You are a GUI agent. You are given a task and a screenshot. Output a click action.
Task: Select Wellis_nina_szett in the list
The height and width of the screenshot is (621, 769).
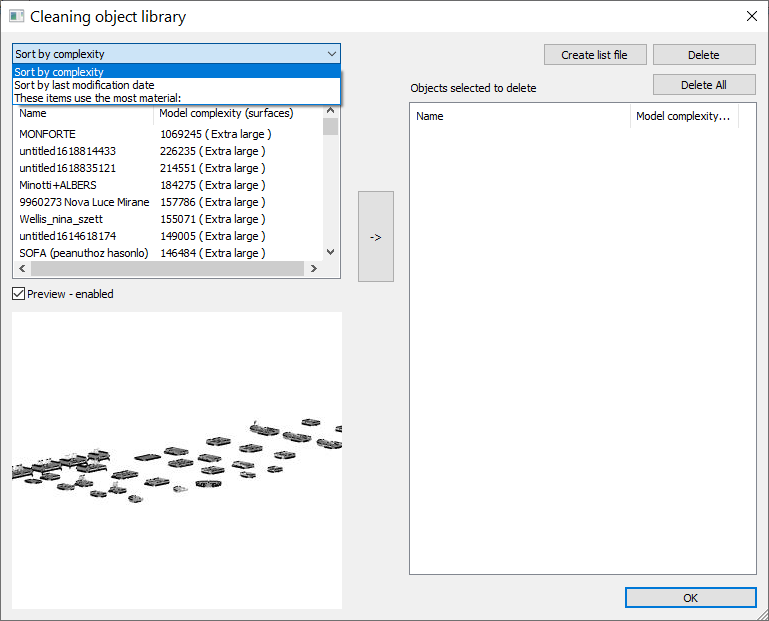point(61,219)
